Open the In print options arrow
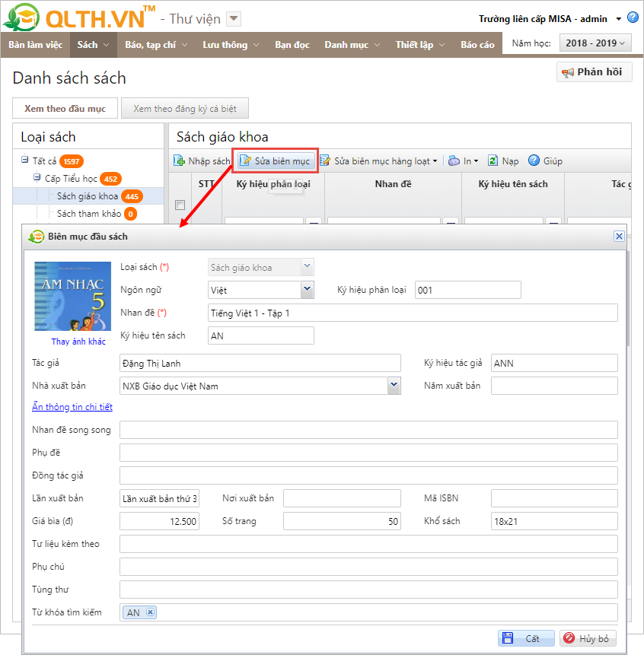 [x=476, y=161]
